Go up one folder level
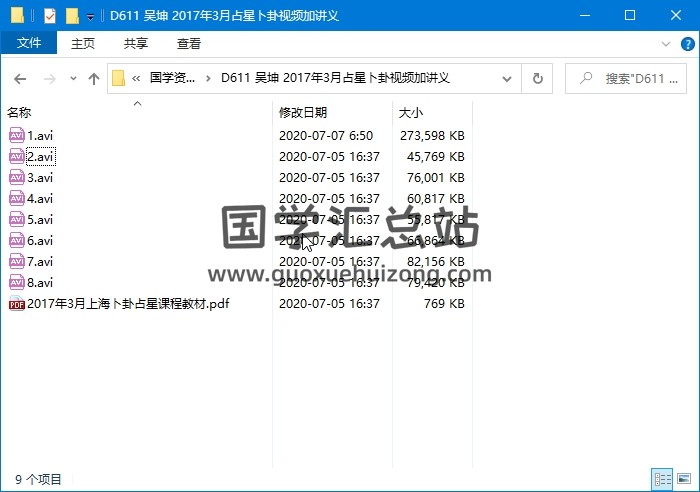 94,79
